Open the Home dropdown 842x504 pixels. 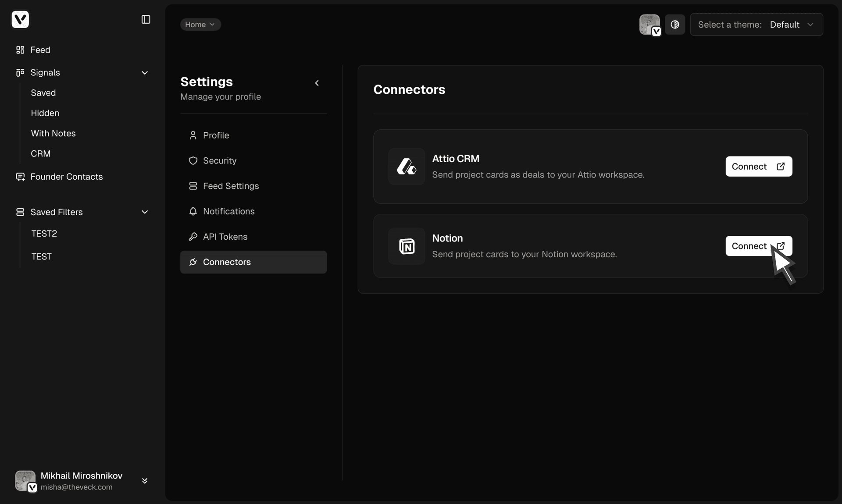[200, 25]
